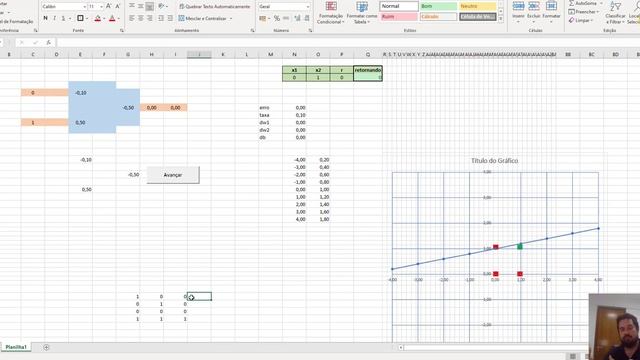Add a new sheet with plus button
640x360 pixels.
pos(46,347)
